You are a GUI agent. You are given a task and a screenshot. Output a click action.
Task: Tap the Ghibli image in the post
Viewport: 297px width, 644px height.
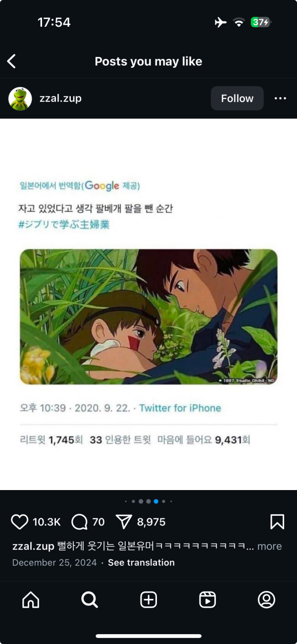coord(148,317)
